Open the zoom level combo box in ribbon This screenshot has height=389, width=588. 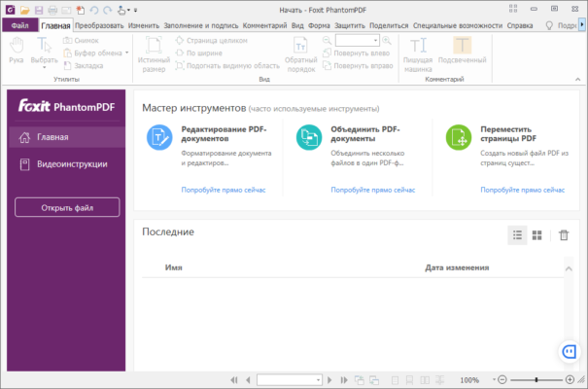pos(358,40)
